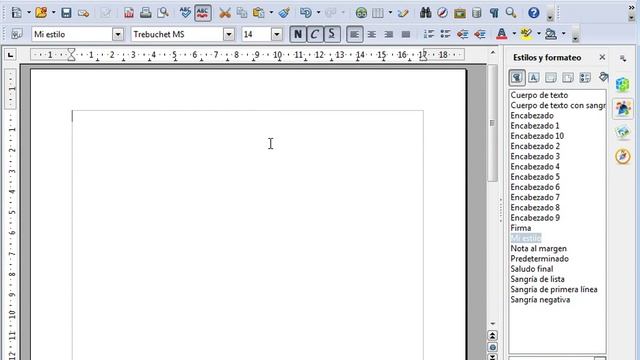Open a file with the folder icon
The image size is (640, 360).
click(41, 13)
